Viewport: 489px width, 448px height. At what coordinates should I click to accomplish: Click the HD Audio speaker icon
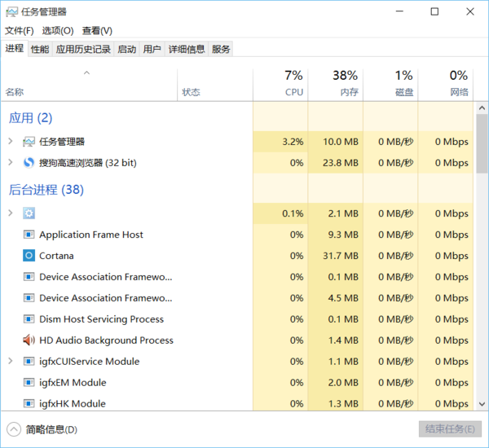tap(29, 340)
